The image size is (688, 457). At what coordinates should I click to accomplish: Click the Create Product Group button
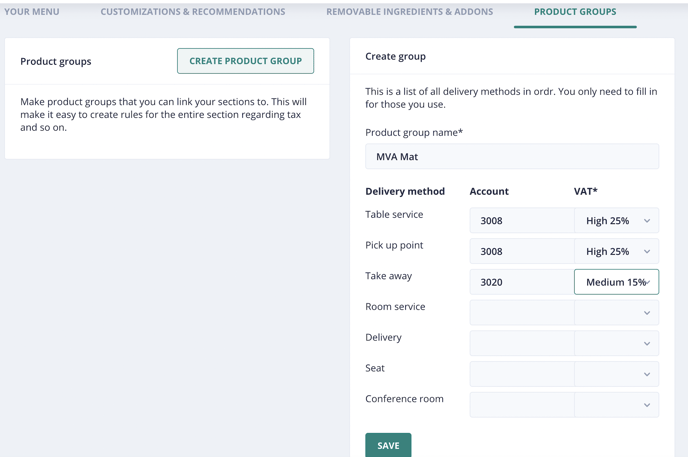click(x=245, y=61)
